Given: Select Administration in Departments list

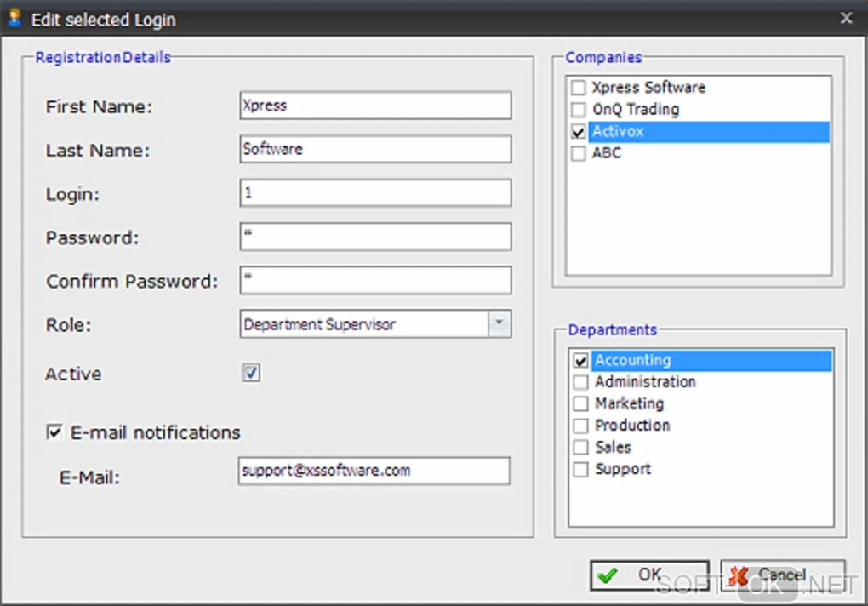Looking at the screenshot, I should tap(645, 382).
